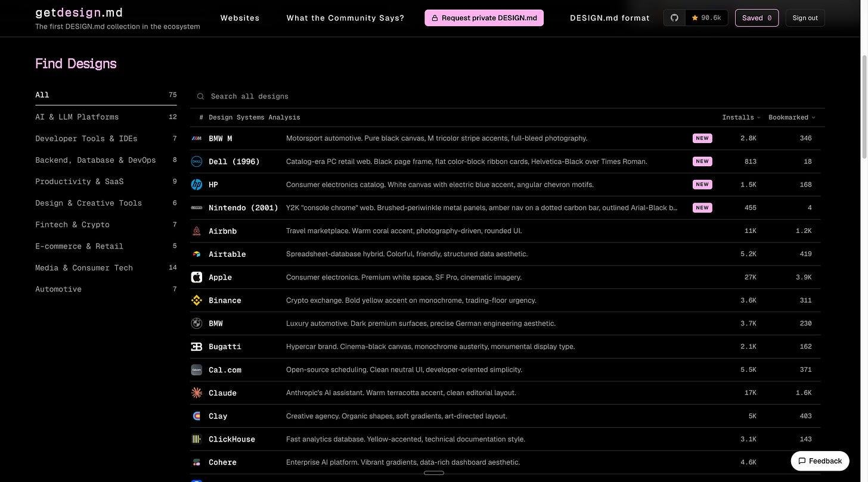Screen dimensions: 868x482
Task: Click the search magnifier icon
Action: pos(200,97)
